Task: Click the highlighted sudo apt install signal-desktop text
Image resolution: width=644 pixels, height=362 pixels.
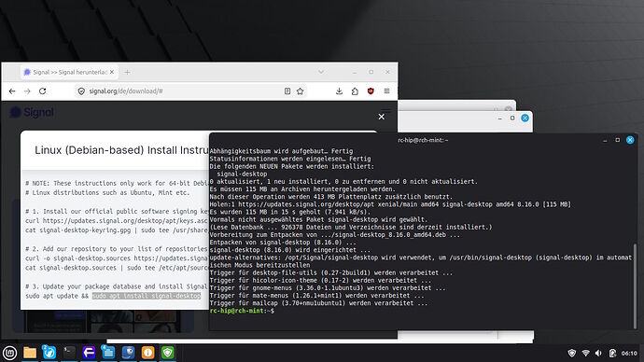Action: tap(147, 296)
